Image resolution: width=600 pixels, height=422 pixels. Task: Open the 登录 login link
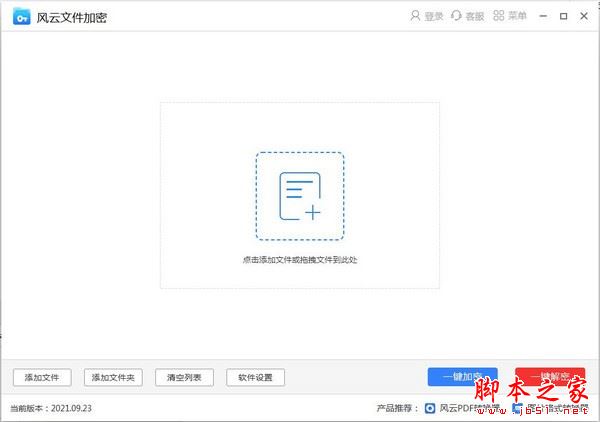pyautogui.click(x=434, y=16)
